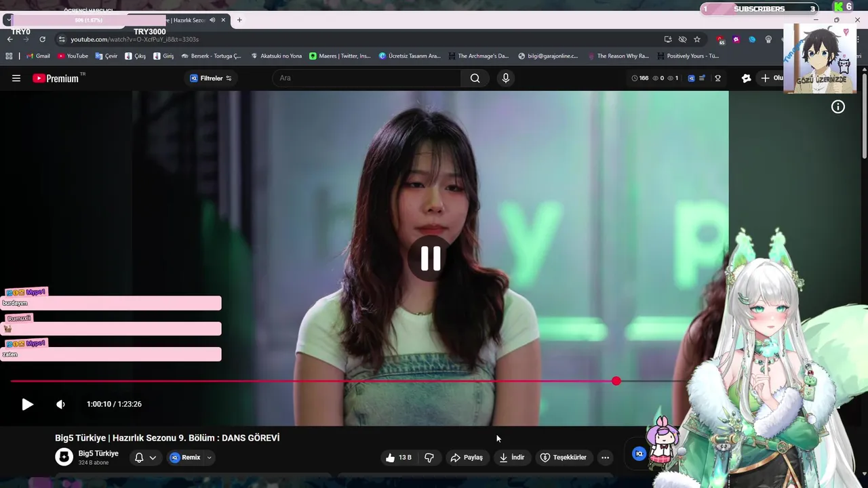The image size is (868, 488).
Task: Open the Giriş bookmark
Action: click(x=163, y=56)
